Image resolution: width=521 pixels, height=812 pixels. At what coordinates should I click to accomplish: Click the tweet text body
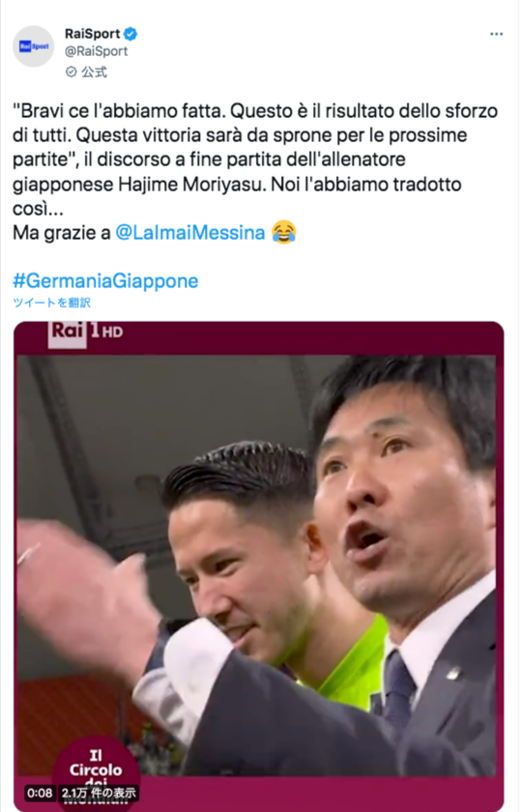(255, 171)
